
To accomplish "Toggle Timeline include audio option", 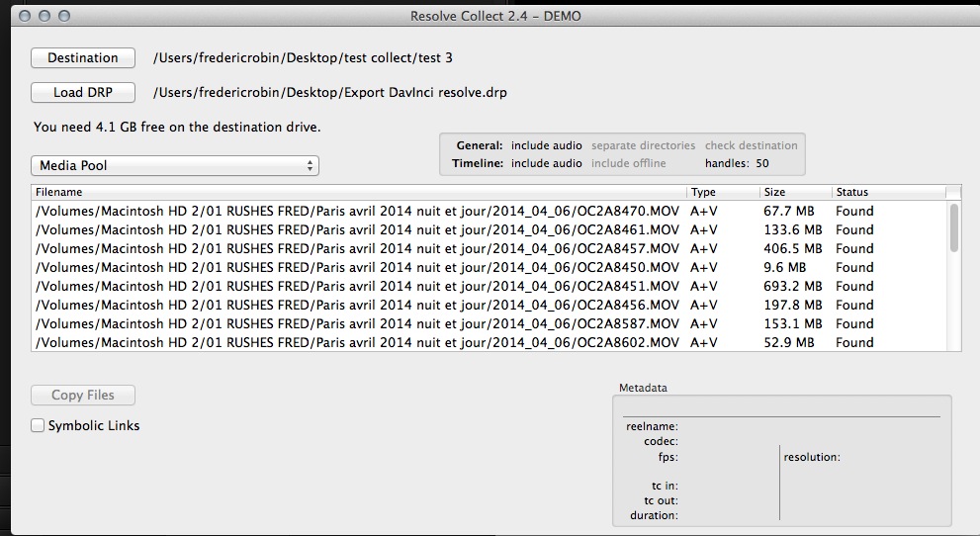I will pos(546,163).
